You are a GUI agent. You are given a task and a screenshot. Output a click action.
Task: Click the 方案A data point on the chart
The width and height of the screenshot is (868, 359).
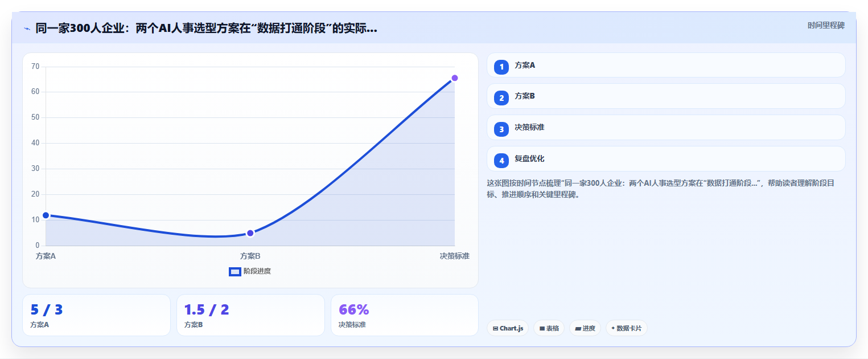(x=46, y=215)
